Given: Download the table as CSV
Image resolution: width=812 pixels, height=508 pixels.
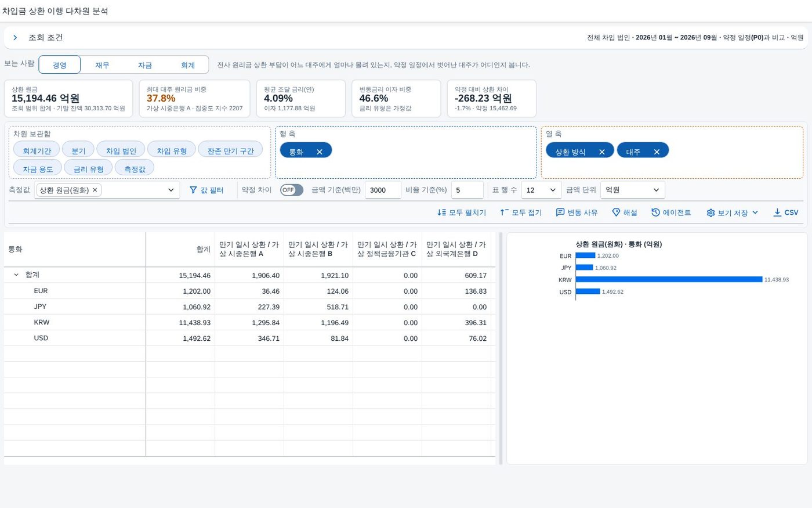Looking at the screenshot, I should 786,212.
